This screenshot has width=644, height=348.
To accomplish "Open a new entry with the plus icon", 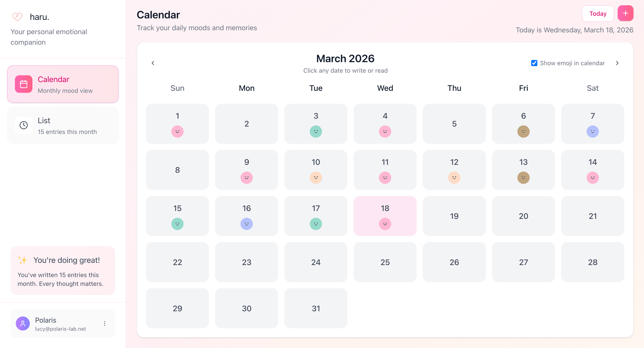I will point(626,13).
